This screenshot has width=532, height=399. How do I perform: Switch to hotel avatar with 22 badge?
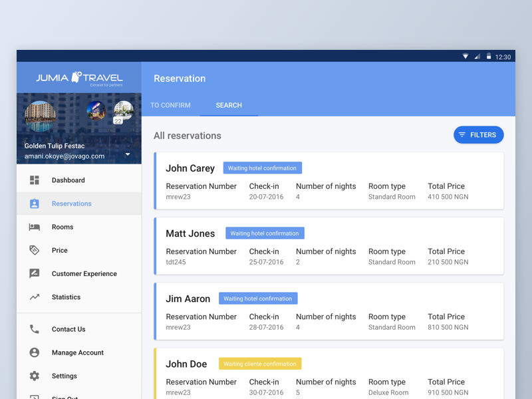tap(123, 111)
